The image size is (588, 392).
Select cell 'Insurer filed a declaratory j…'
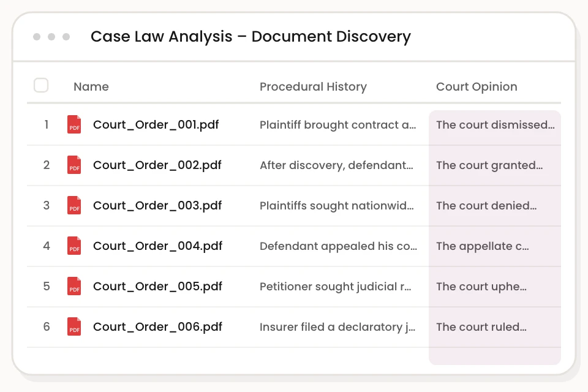pos(337,327)
